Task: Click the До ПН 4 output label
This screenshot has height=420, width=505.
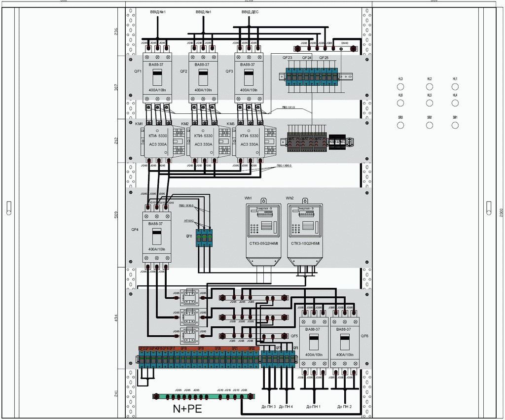Action: click(x=286, y=407)
